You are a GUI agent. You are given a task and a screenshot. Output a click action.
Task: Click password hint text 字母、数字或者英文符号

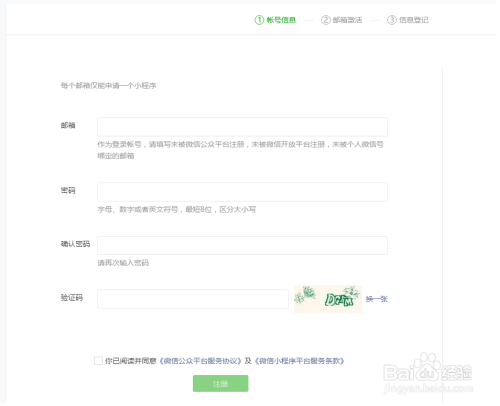point(139,211)
